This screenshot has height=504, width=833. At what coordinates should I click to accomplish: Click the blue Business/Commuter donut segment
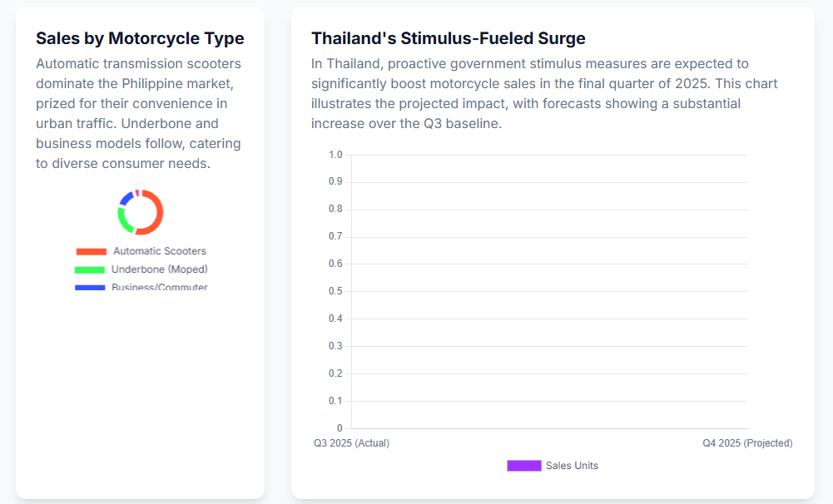[126, 198]
